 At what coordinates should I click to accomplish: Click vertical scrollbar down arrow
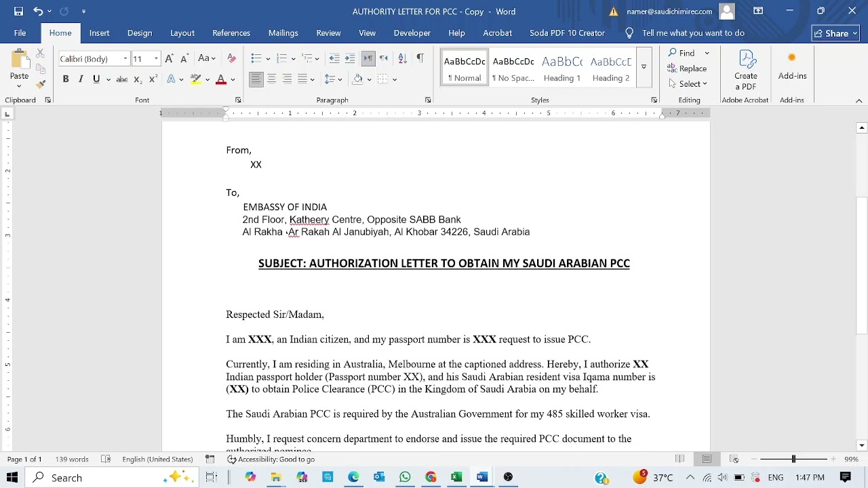click(x=862, y=445)
